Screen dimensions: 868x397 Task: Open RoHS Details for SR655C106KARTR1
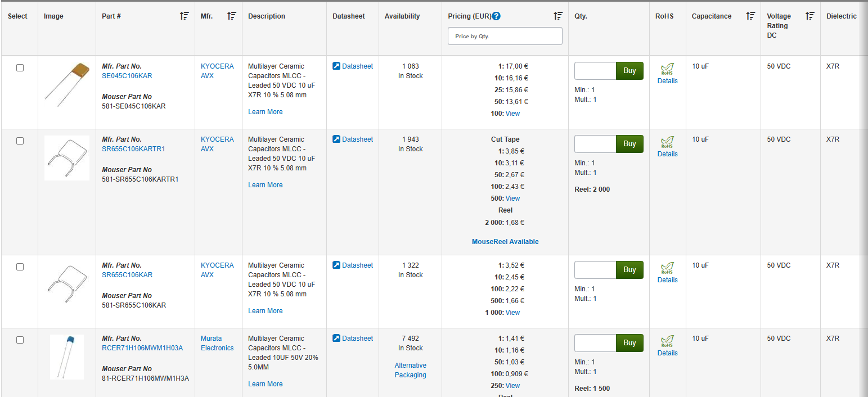(x=667, y=154)
